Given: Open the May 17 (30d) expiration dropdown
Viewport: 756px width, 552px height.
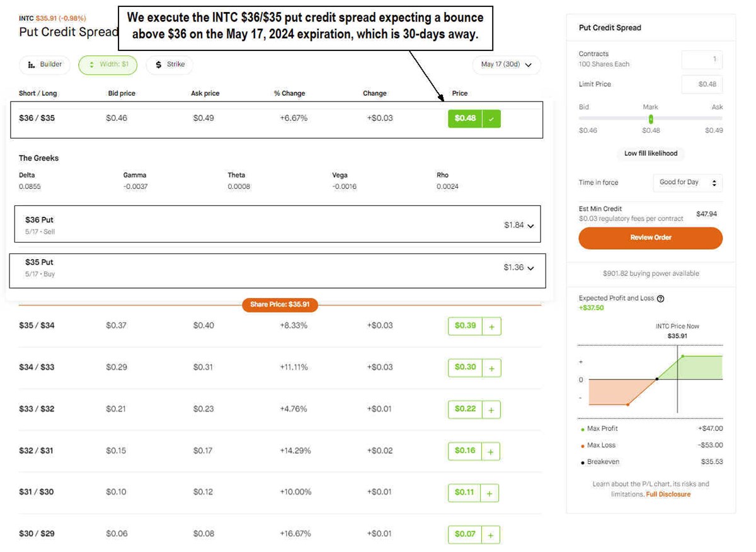Looking at the screenshot, I should click(506, 64).
